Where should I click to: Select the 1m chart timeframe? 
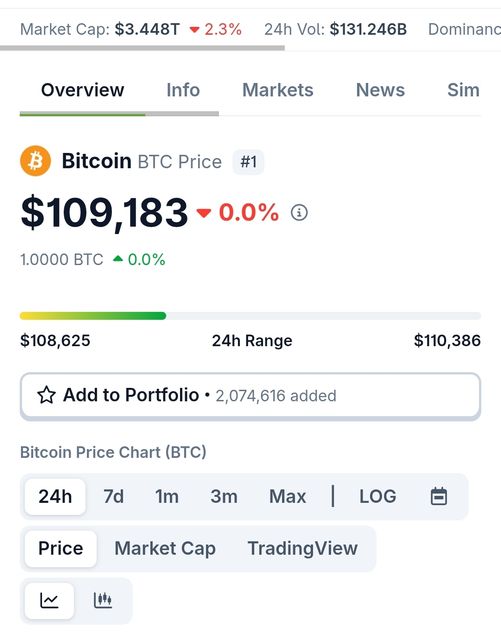(x=167, y=497)
